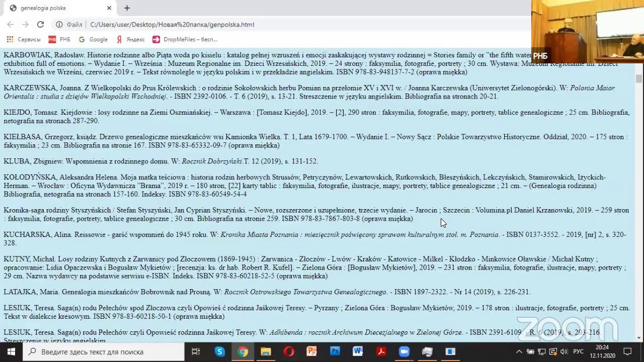
Task: Click the РНБ speaker video thumbnail
Action: 587,31
